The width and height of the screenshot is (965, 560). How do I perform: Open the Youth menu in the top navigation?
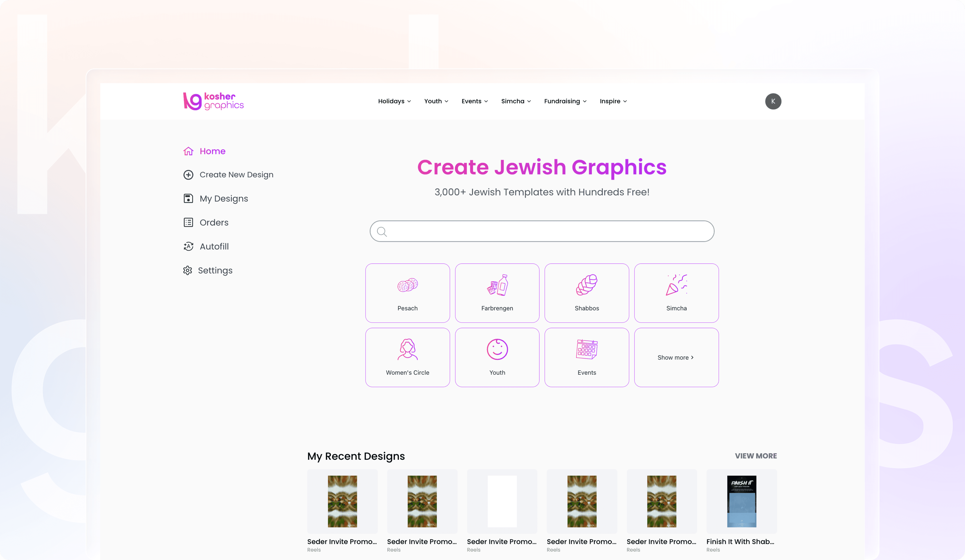click(x=436, y=101)
